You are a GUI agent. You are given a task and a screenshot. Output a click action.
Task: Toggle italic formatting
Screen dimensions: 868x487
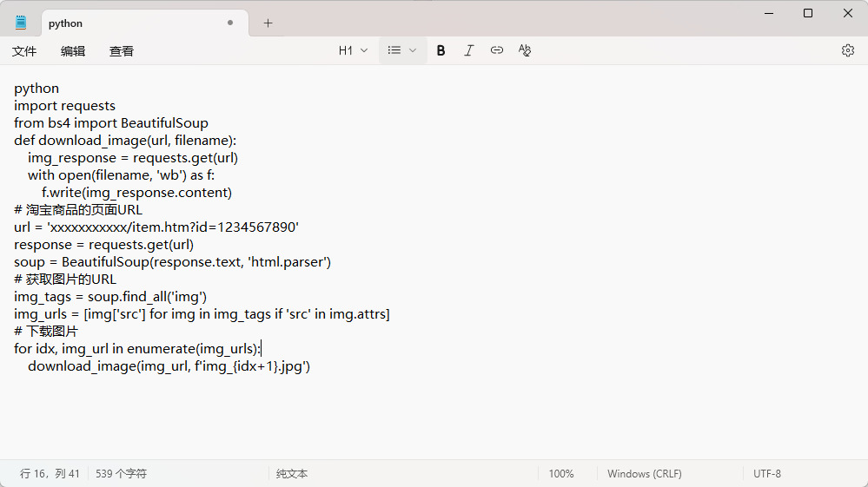coord(469,50)
